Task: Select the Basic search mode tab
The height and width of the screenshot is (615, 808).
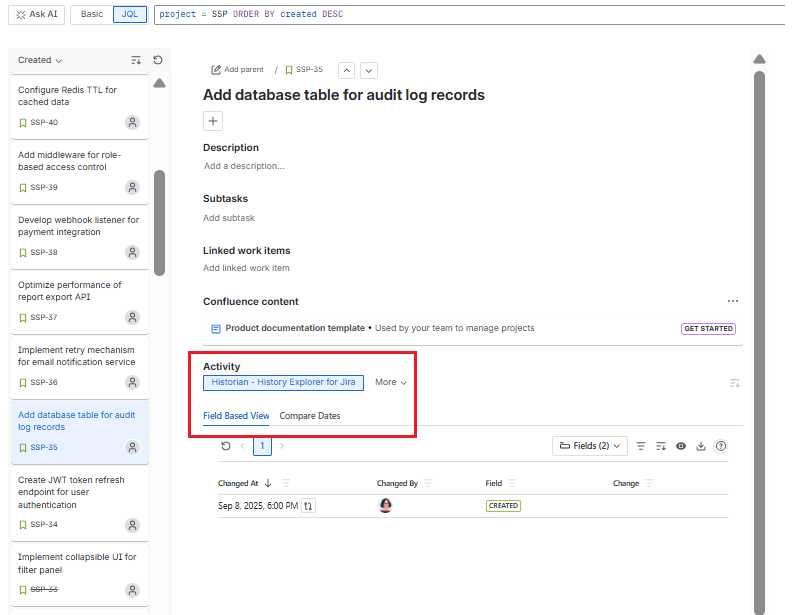Action: pos(91,14)
